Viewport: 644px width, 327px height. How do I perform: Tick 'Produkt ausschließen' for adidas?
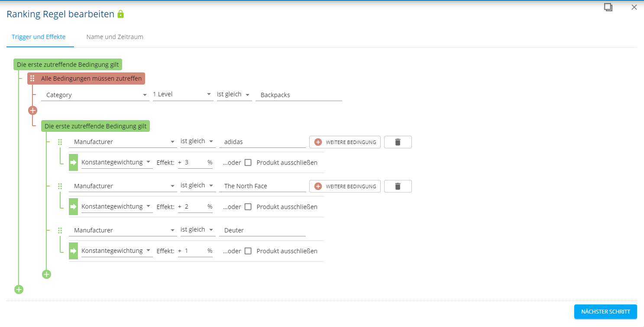(248, 163)
